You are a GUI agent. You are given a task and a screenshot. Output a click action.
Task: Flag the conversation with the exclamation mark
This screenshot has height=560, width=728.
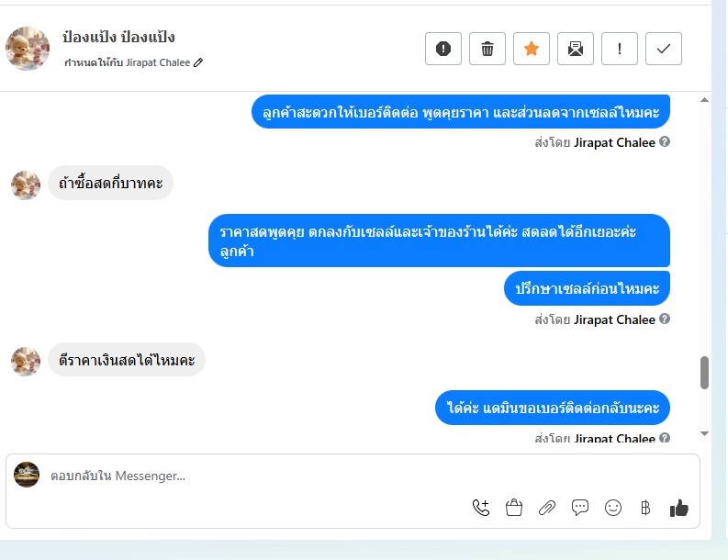pyautogui.click(x=620, y=49)
